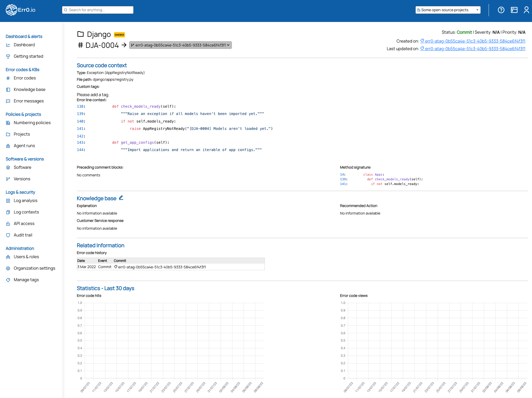Click the window panel icon in header
This screenshot has width=532, height=398.
[514, 10]
